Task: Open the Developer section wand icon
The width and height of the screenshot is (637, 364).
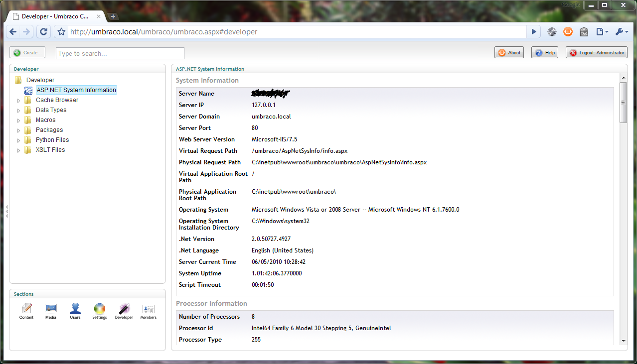Action: [x=124, y=309]
